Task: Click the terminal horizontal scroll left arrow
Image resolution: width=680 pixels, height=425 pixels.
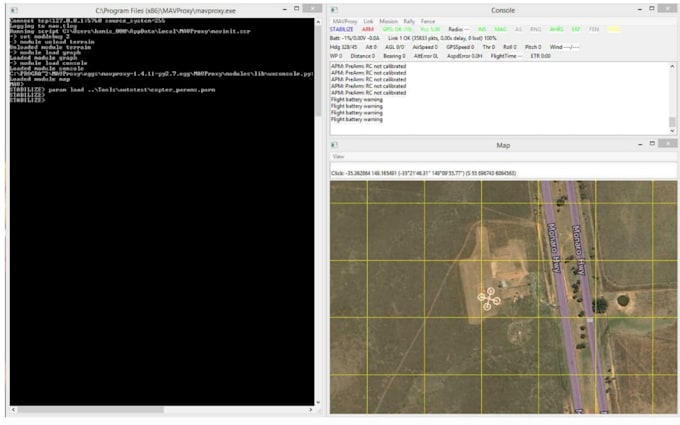Action: click(13, 409)
